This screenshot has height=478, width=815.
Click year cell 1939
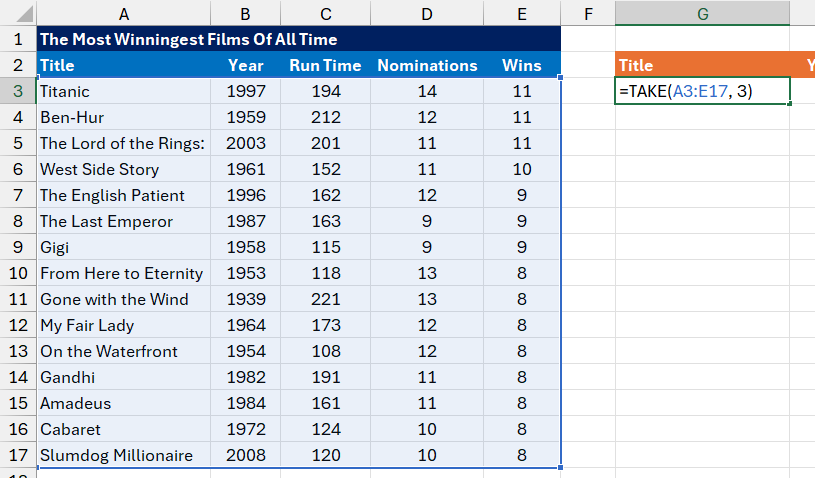point(245,299)
